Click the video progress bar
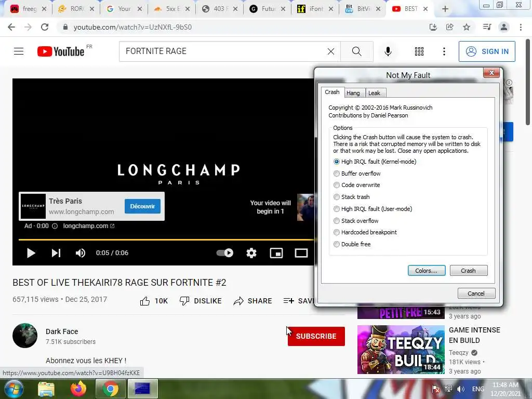Viewport: 532px width, 399px height. click(166, 240)
